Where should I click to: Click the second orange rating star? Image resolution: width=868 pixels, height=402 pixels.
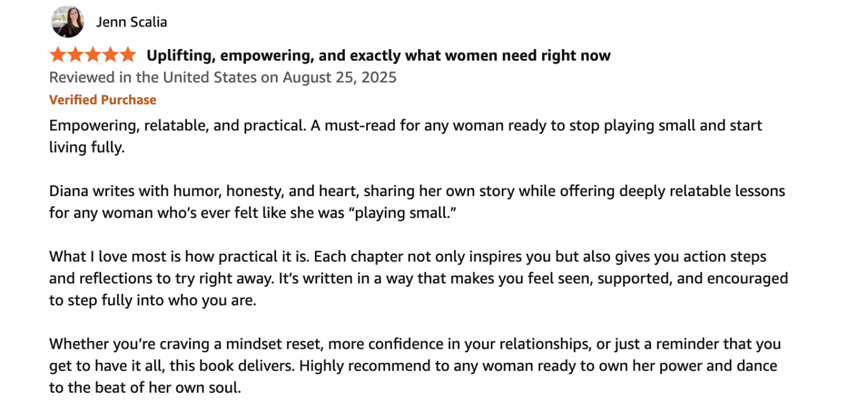pos(75,55)
